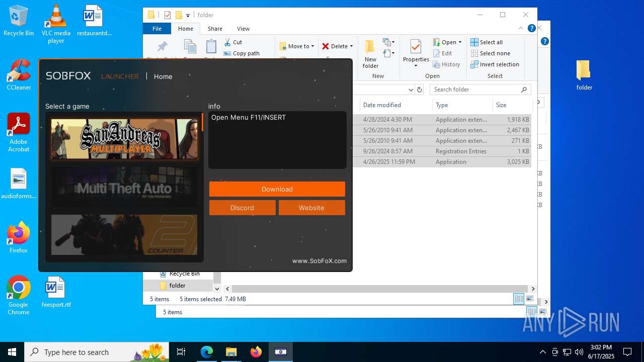Click the Copy icon in Clipboard group

tap(190, 47)
